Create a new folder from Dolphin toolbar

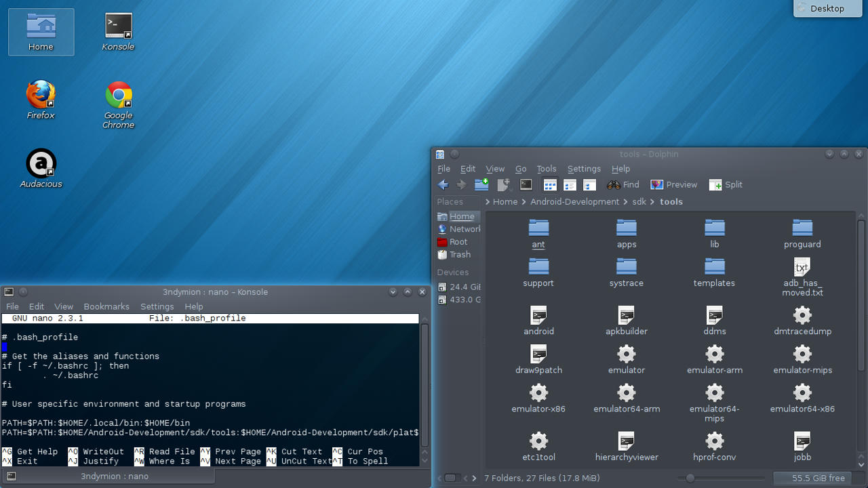[x=481, y=184]
